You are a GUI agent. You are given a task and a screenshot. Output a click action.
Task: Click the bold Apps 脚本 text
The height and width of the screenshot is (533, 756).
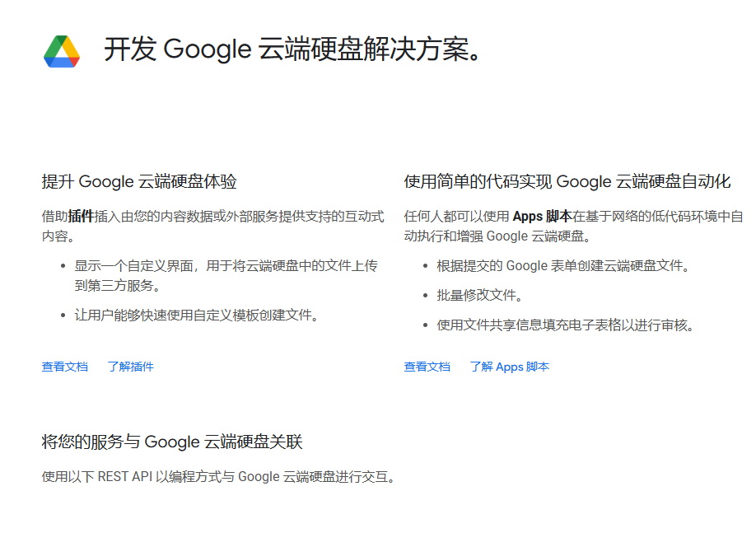[x=542, y=216]
